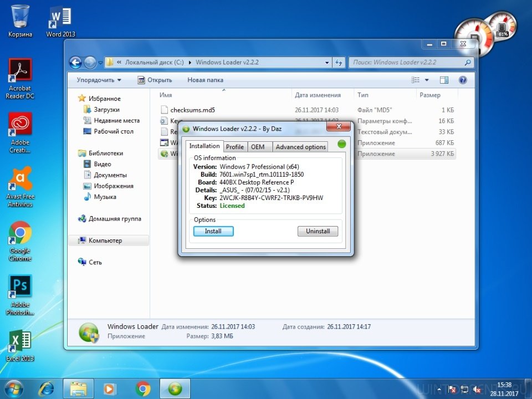This screenshot has height=399, width=532.
Task: Expand the view options dropdown arrow
Action: (x=426, y=80)
